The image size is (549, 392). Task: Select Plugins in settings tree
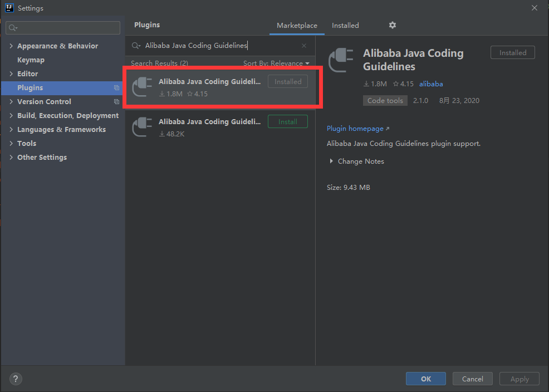pyautogui.click(x=63, y=88)
